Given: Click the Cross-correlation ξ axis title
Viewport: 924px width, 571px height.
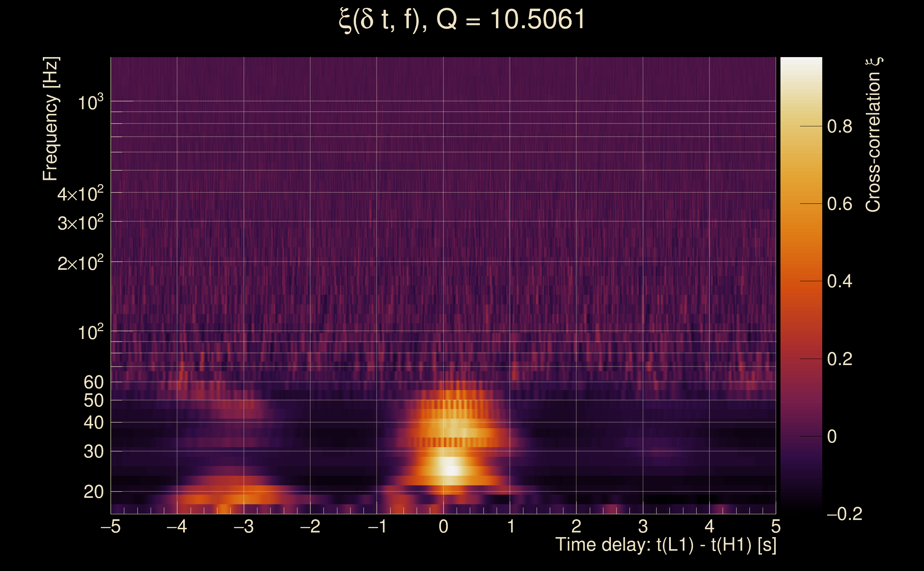Looking at the screenshot, I should 873,135.
